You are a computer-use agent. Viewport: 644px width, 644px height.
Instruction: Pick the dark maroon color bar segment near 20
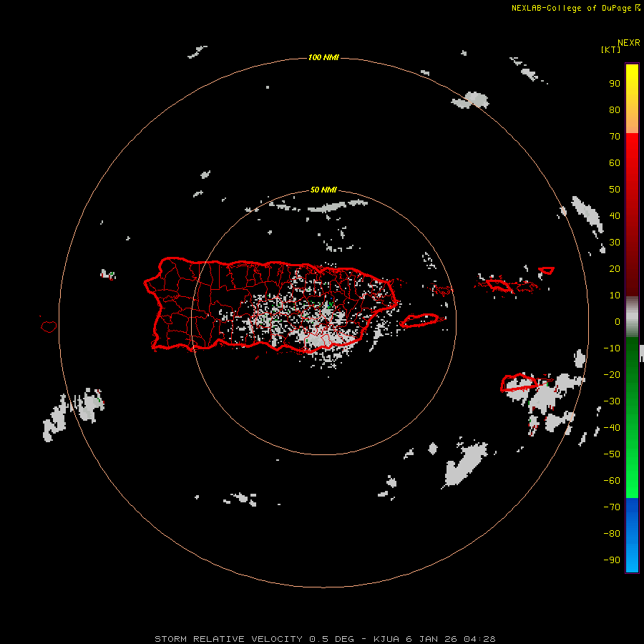click(632, 271)
